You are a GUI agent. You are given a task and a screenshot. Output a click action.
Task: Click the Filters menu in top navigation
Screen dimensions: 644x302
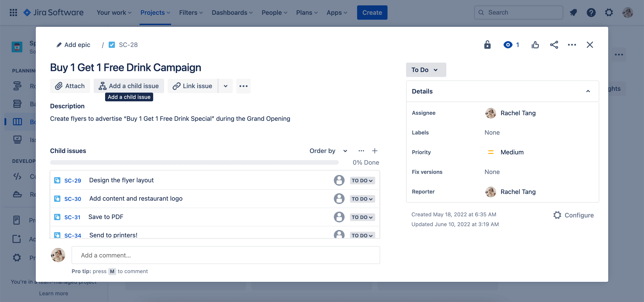click(x=191, y=12)
